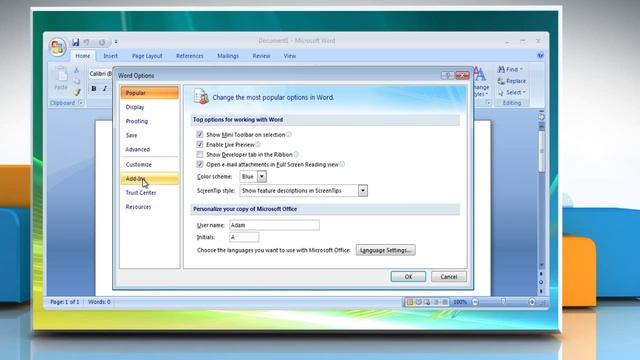Click the Undo icon in Quick Access Toolbar
This screenshot has width=640, height=360.
(x=87, y=42)
